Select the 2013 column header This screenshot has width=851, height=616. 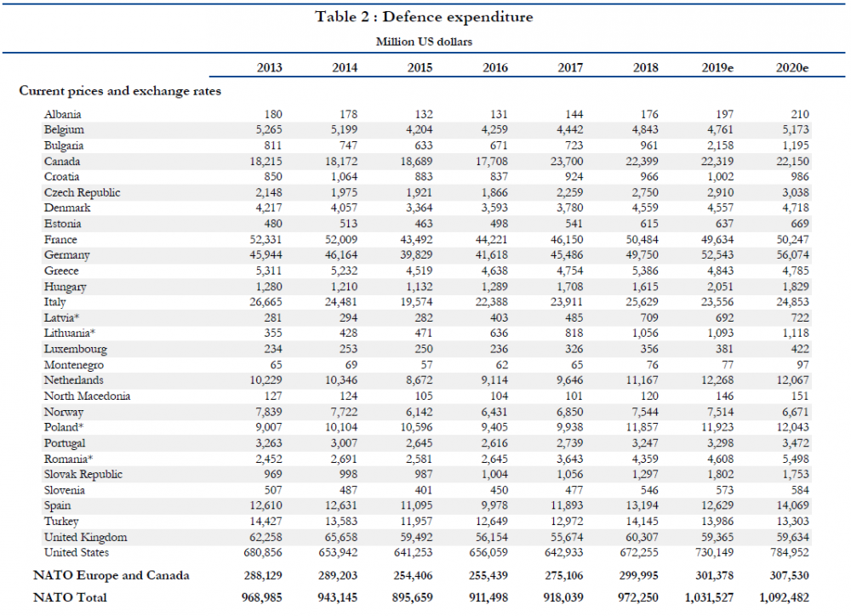[270, 68]
